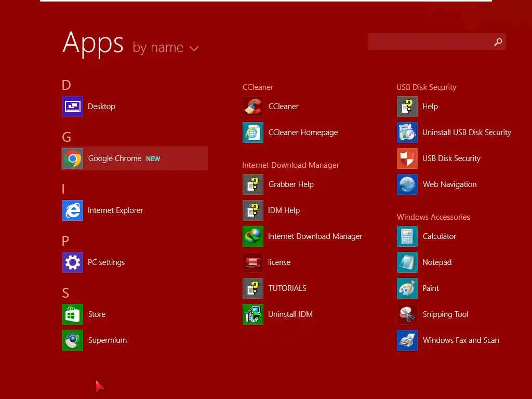Click the Apps title heading
This screenshot has height=399, width=532.
(x=93, y=44)
